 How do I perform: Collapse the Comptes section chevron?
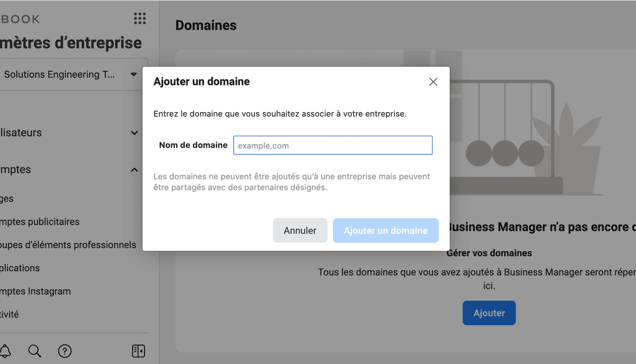click(134, 170)
